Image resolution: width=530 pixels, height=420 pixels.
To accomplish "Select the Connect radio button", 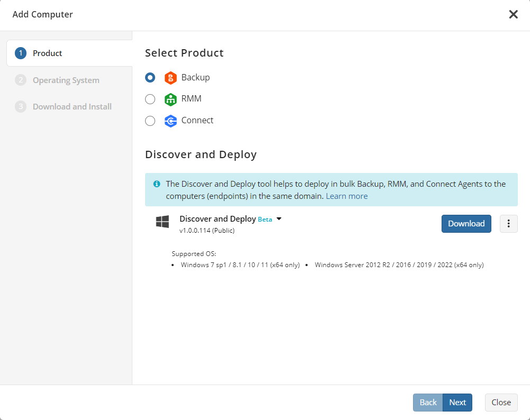I will [150, 121].
